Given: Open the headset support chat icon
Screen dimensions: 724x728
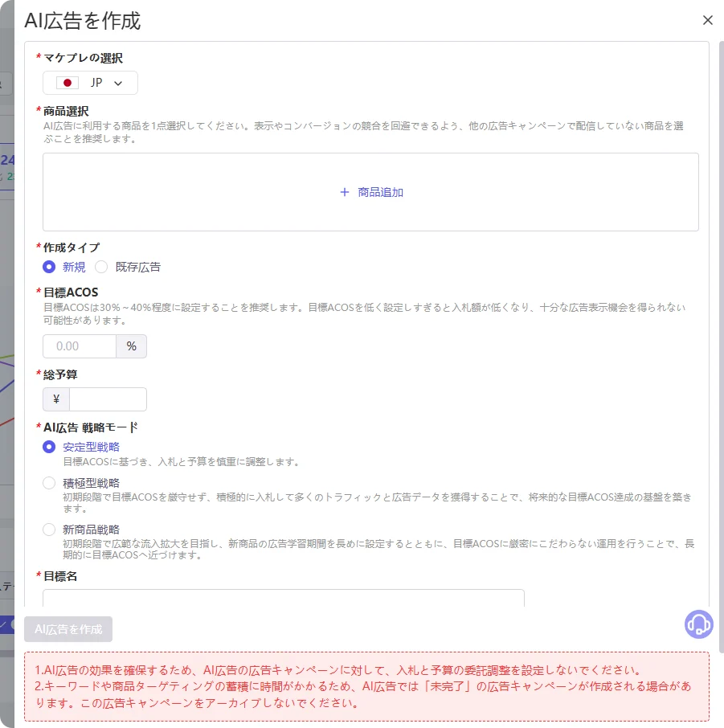Looking at the screenshot, I should click(698, 624).
